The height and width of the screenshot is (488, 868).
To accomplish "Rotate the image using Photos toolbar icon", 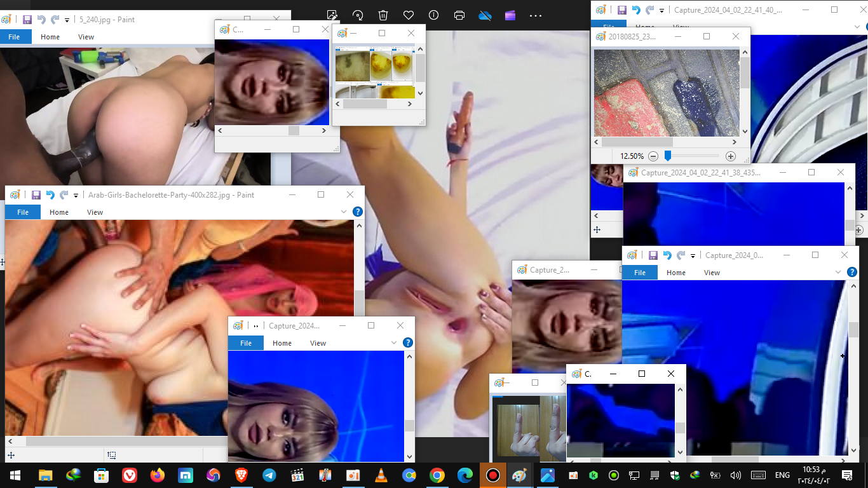I will [358, 15].
